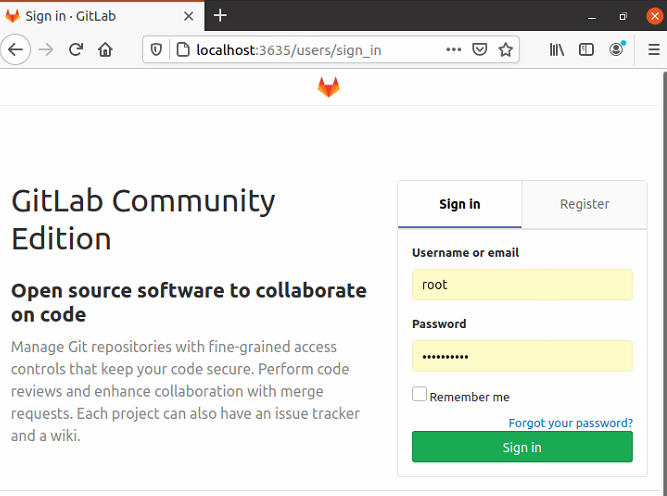Switch to the Sign in tab
Screen dimensions: 667x496
coord(460,204)
